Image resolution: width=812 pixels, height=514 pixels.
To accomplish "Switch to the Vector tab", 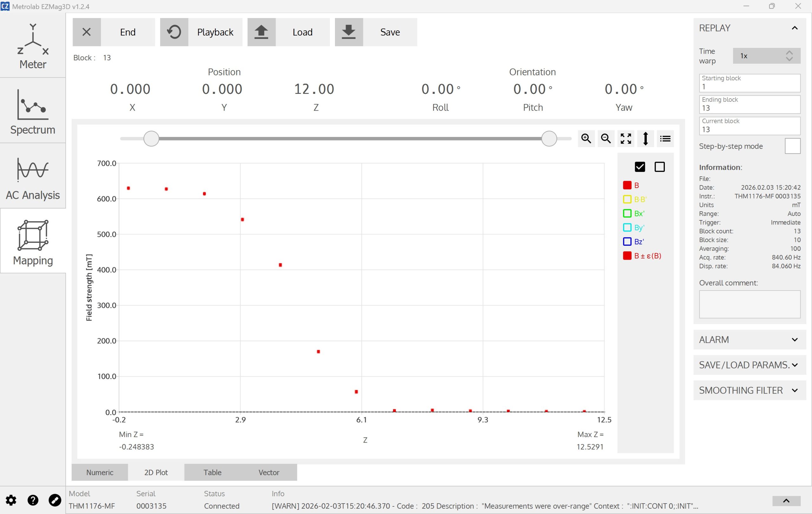I will pos(269,472).
